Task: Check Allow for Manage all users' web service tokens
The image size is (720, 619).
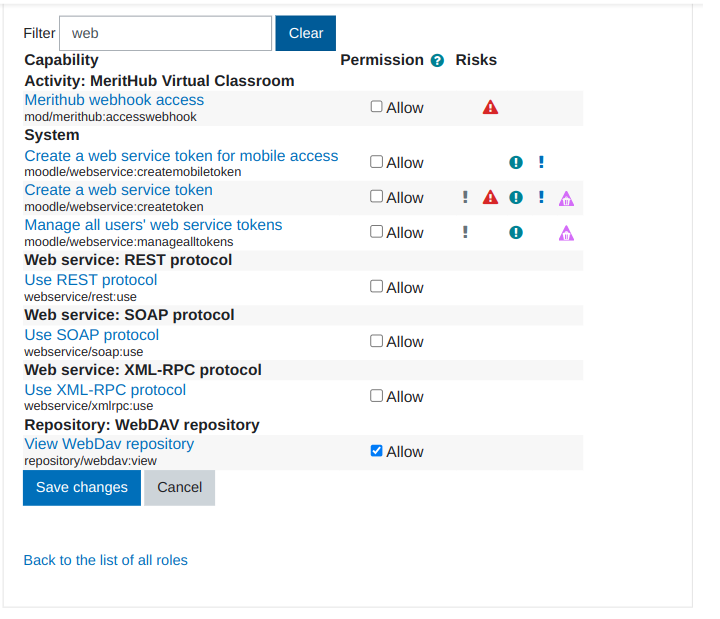Action: pyautogui.click(x=377, y=231)
